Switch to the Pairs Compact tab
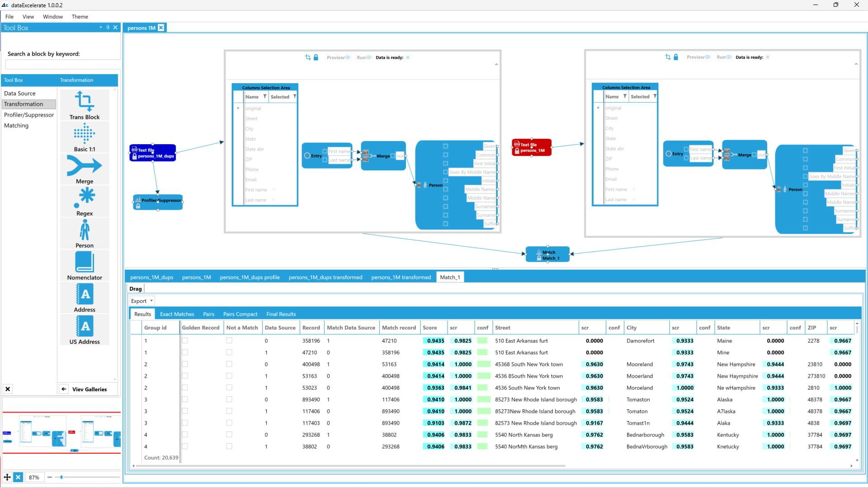 click(240, 314)
